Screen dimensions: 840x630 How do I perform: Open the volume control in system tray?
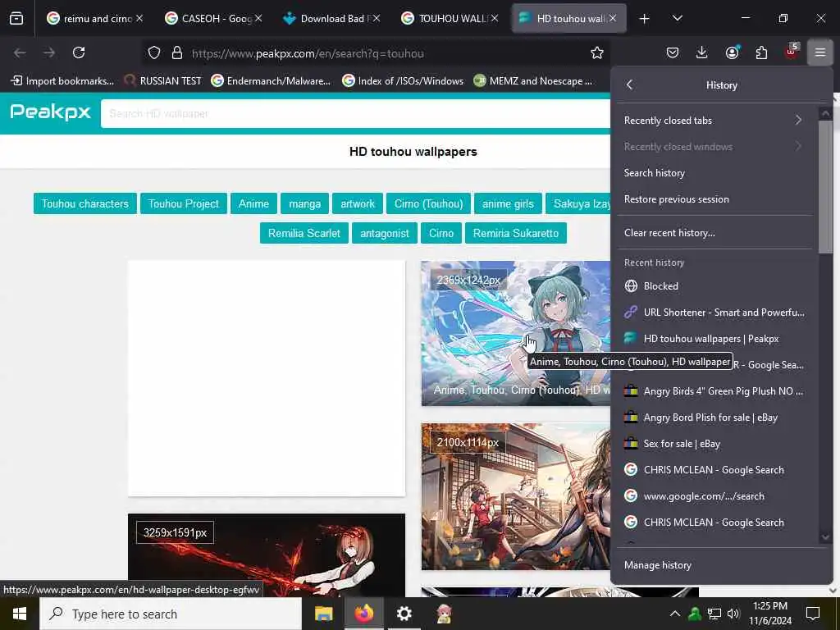[x=733, y=614]
